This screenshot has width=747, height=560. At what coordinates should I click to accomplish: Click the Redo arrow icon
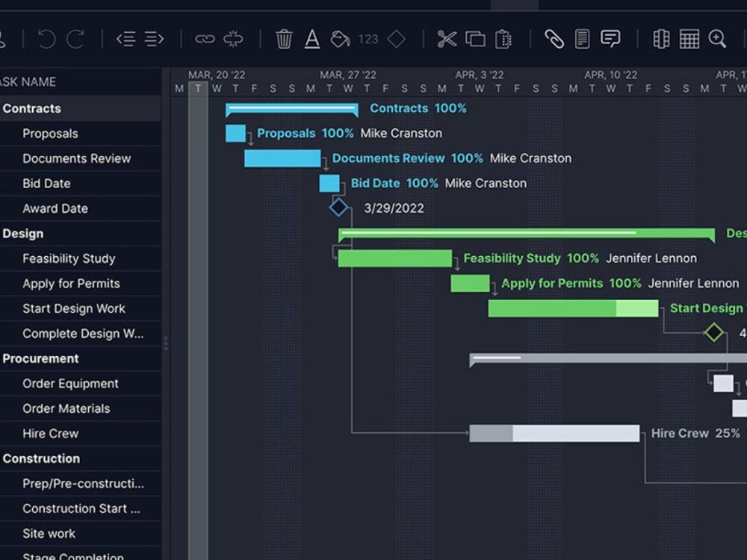(75, 39)
